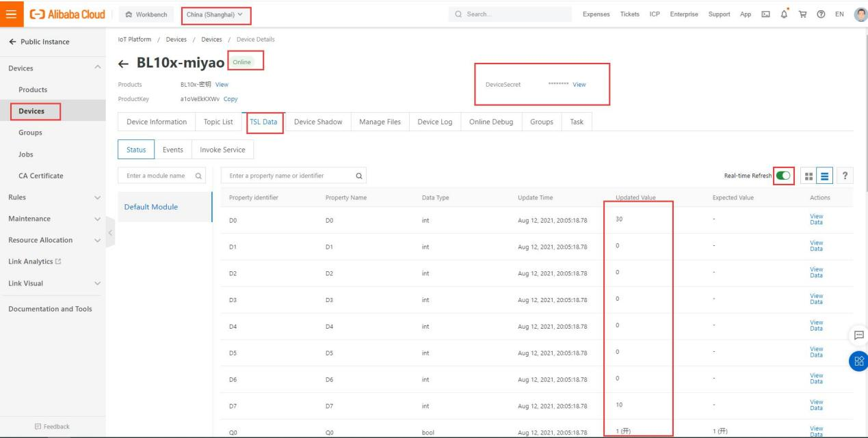Select the Invoke Service sub-tab
Viewport: 868px width, 438px height.
pos(222,150)
